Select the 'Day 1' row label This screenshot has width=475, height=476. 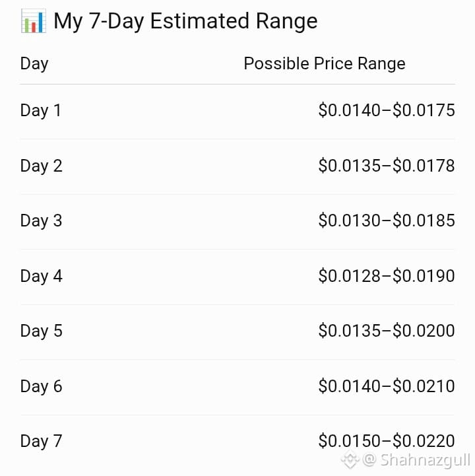[41, 110]
